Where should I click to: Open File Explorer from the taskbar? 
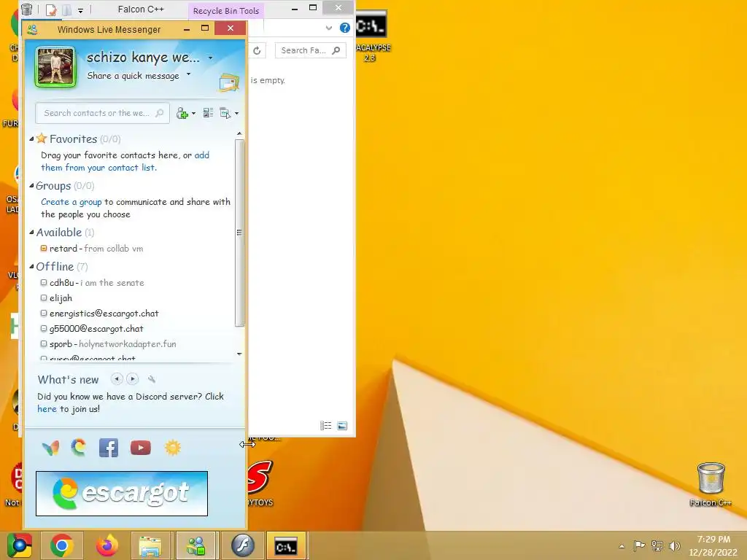[150, 545]
